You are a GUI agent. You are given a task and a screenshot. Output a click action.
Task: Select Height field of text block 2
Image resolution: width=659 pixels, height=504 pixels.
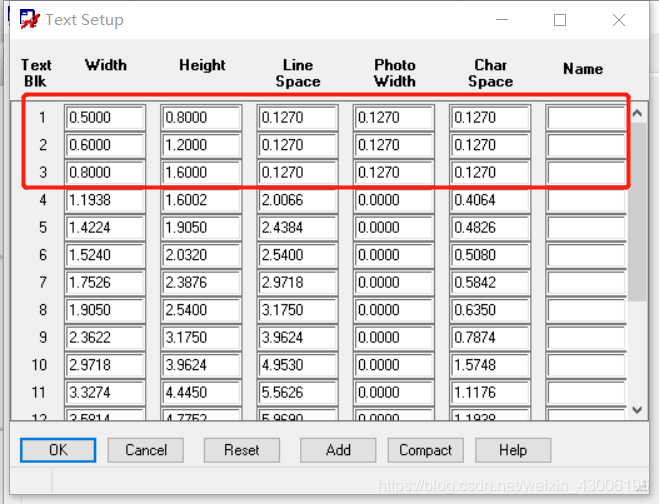tap(202, 145)
